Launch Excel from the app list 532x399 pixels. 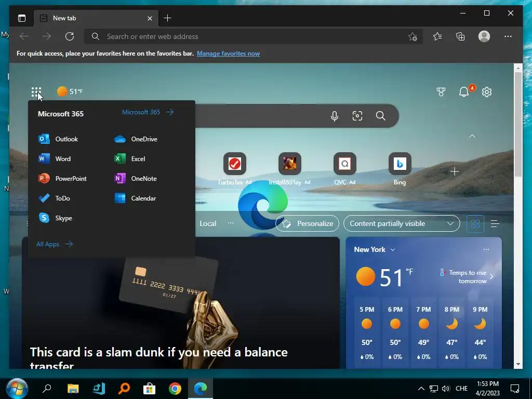click(129, 159)
